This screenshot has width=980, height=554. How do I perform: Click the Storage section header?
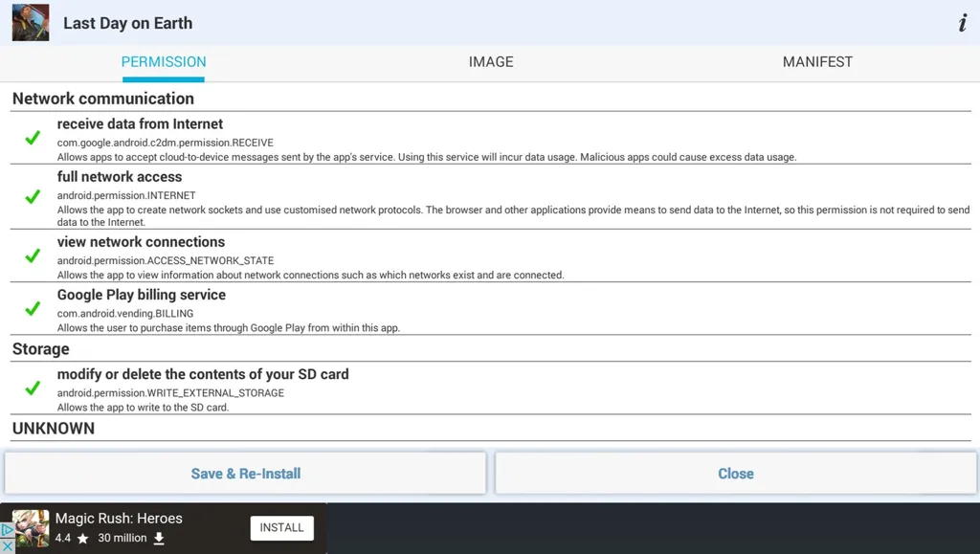coord(41,348)
